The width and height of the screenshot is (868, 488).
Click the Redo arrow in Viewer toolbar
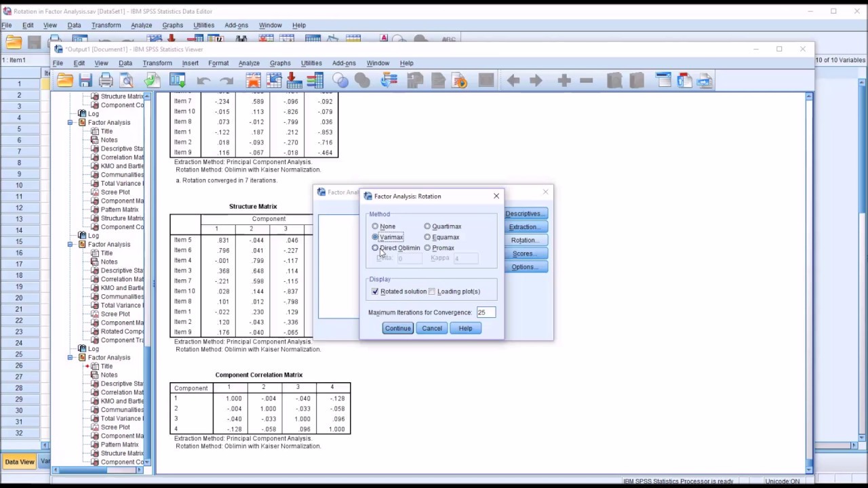[x=226, y=81]
